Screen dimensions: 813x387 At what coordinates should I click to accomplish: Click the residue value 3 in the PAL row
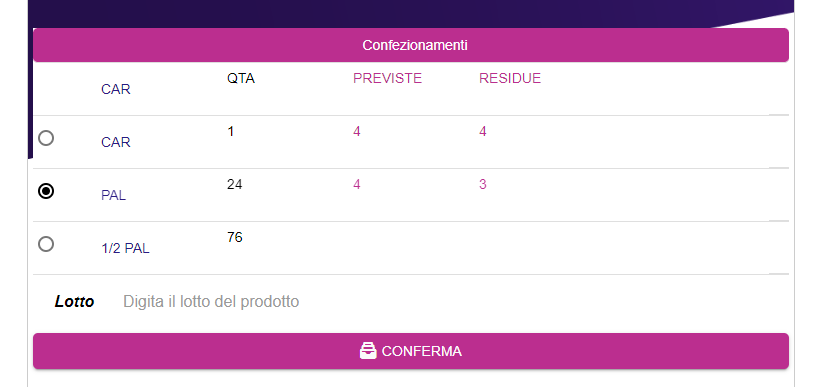click(x=483, y=184)
